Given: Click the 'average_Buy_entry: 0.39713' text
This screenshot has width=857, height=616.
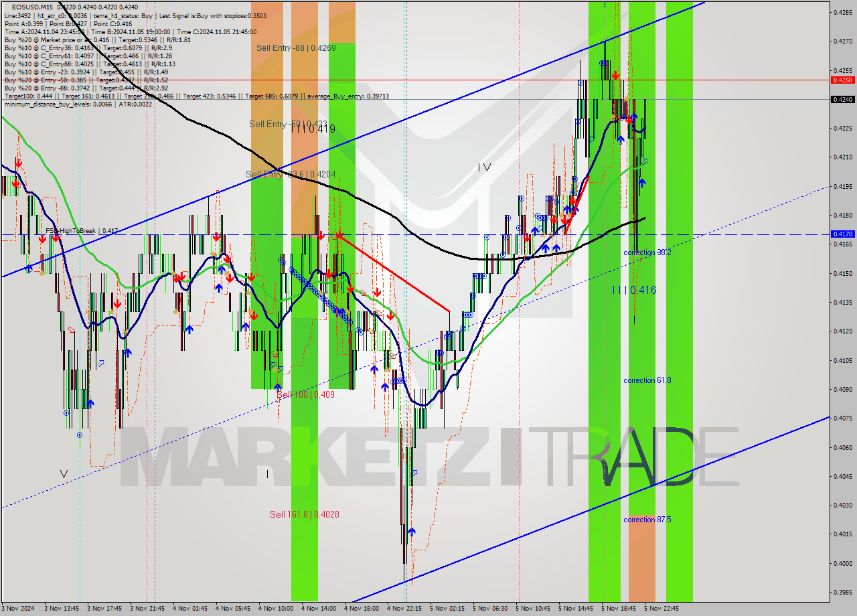Looking at the screenshot, I should (x=347, y=96).
